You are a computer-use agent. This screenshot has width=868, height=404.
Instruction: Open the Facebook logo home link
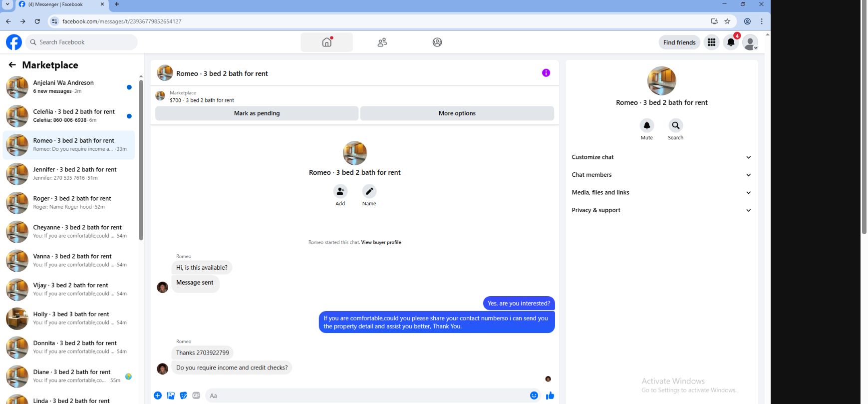pos(14,42)
